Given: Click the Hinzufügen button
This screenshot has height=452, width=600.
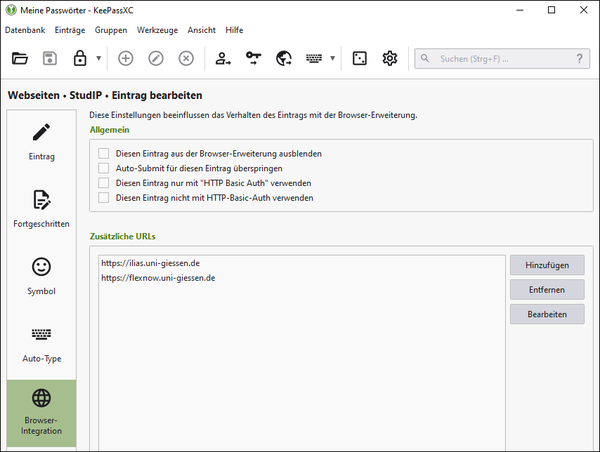Looking at the screenshot, I should (x=547, y=265).
